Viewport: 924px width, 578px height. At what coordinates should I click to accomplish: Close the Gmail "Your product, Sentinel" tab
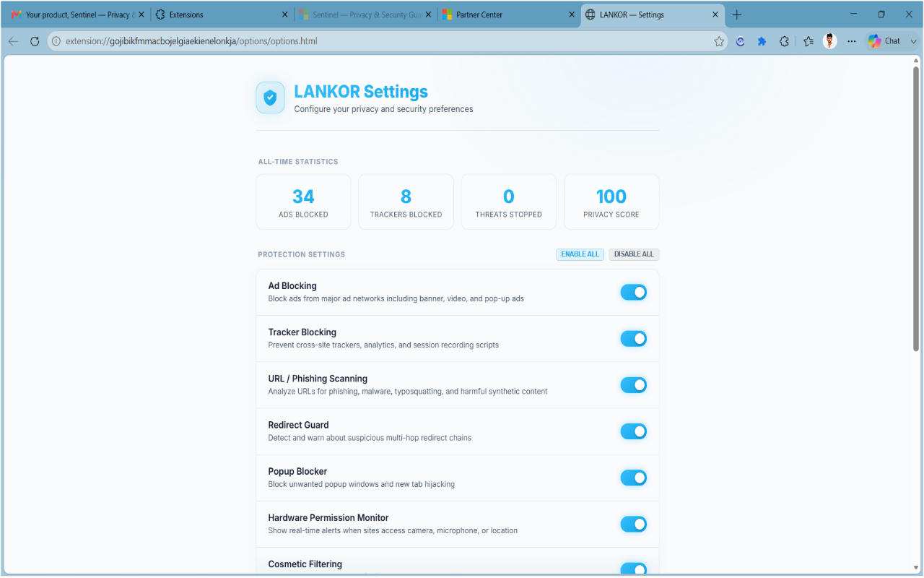141,14
